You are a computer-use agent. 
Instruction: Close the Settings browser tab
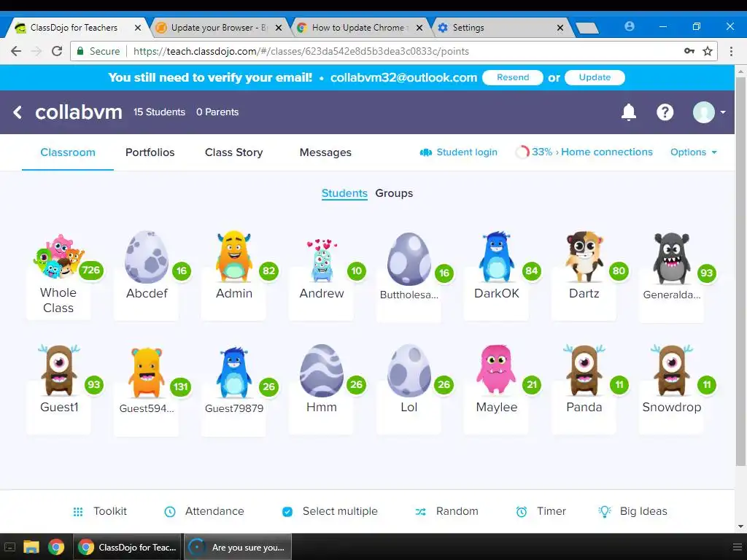click(560, 28)
